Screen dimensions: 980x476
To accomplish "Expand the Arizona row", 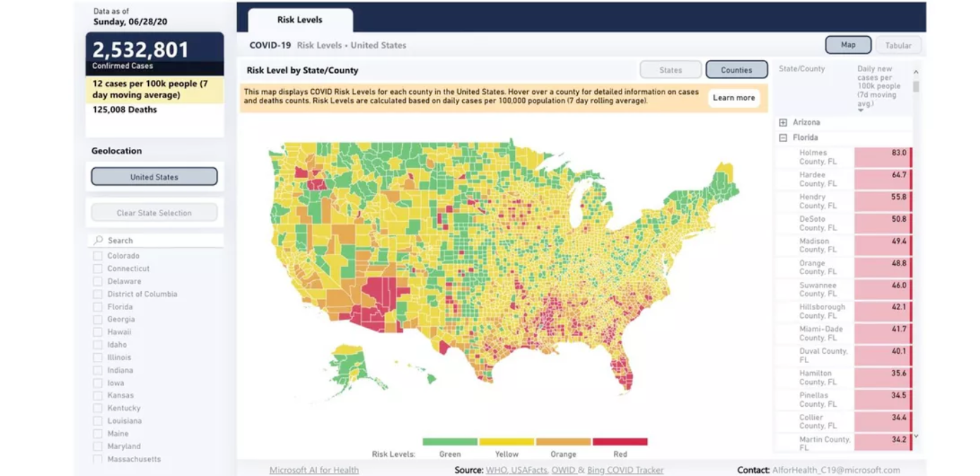I will click(x=783, y=123).
